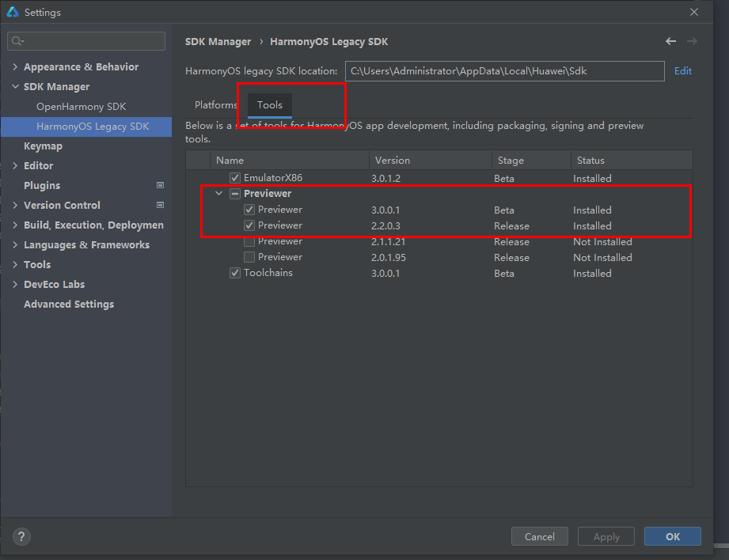The height and width of the screenshot is (560, 729).
Task: Click SDK Manager in the breadcrumb
Action: 218,41
